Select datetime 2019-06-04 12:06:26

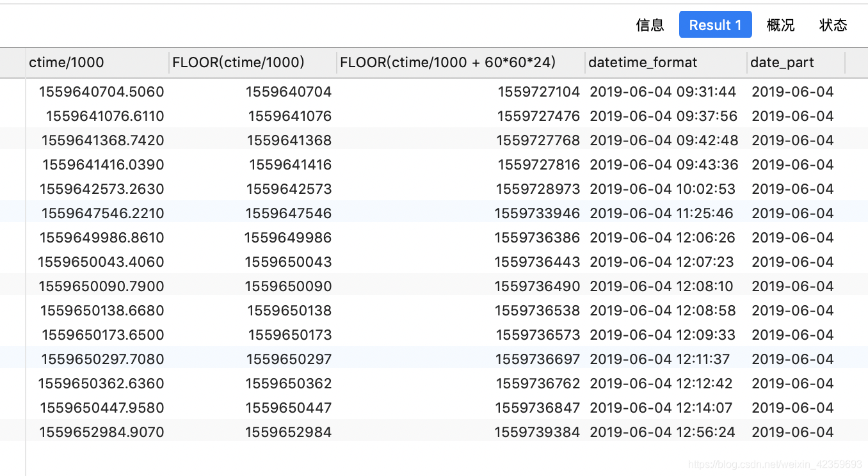pyautogui.click(x=663, y=237)
